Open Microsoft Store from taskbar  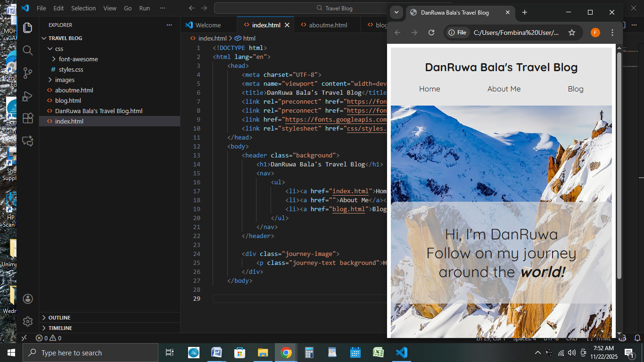click(x=239, y=353)
